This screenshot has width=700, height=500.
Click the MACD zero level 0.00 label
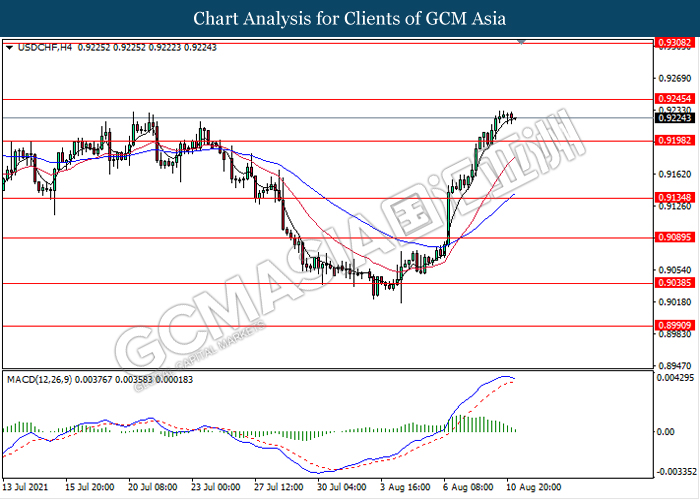(x=663, y=430)
